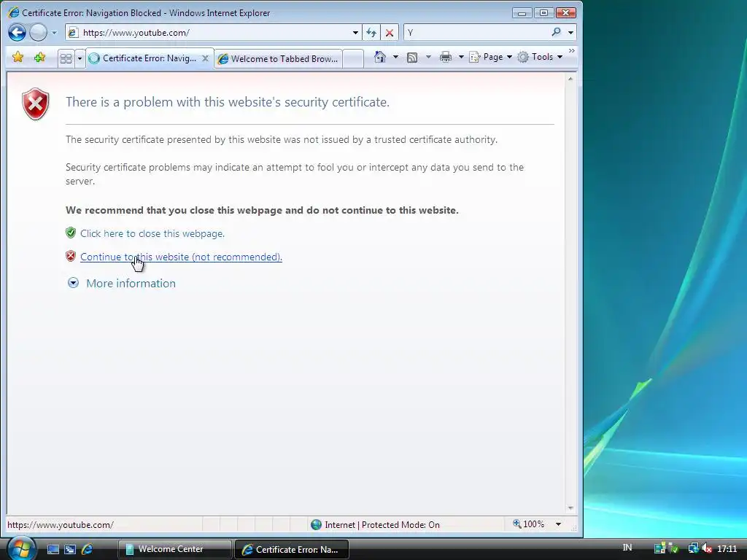Expand the Print options dropdown arrow
Screen dimensions: 747x560
[x=461, y=57]
